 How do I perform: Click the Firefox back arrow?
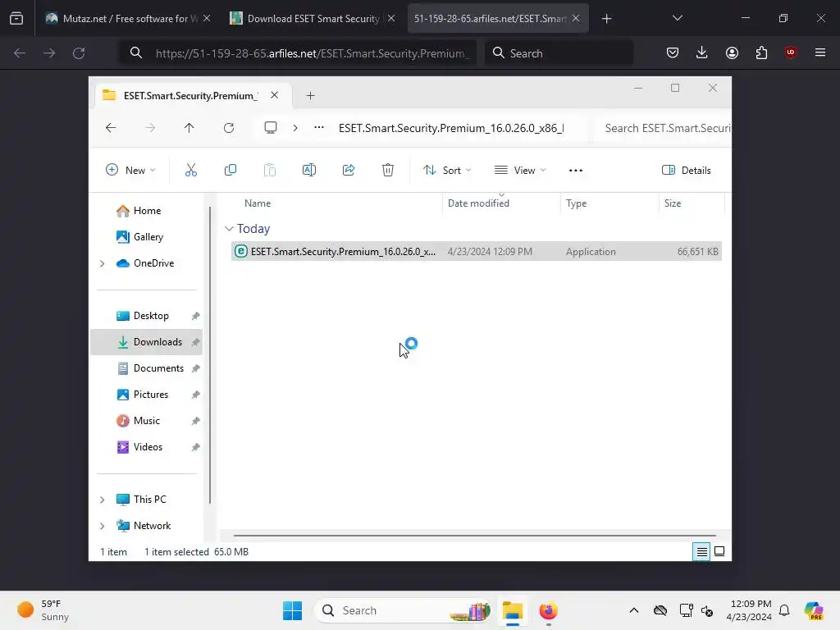coord(20,53)
